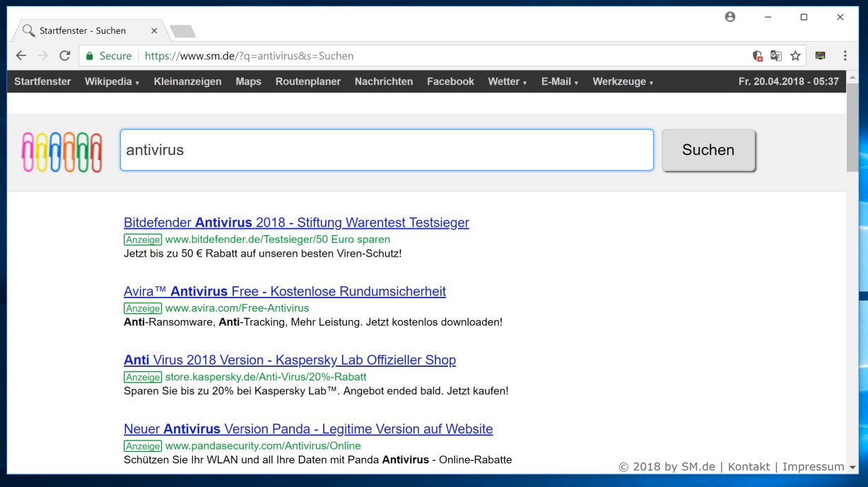Screen dimensions: 868x487
Task: Click the Bitdefender 50 € Rabatt description
Action: [x=263, y=253]
